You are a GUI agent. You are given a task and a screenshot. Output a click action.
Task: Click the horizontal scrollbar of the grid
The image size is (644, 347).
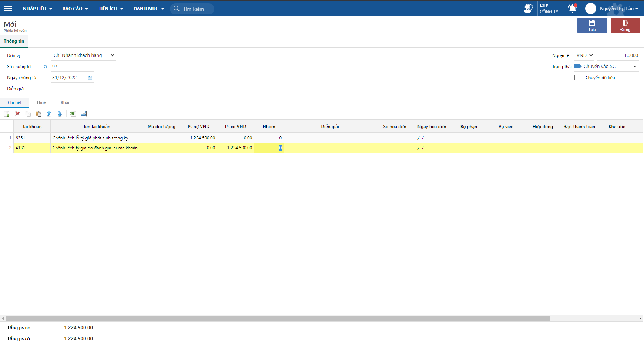[278, 318]
